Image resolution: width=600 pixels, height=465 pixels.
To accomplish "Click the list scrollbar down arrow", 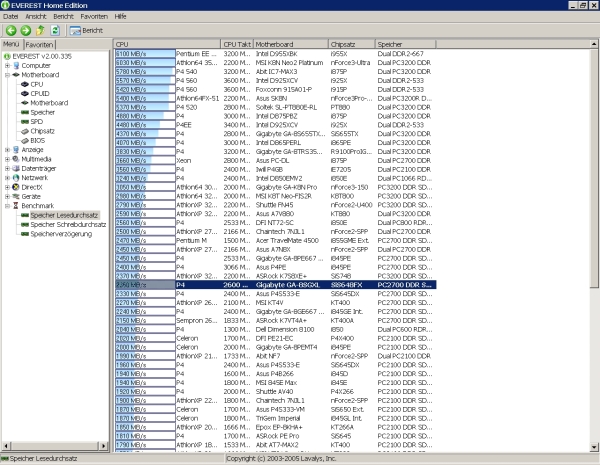I will pyautogui.click(x=594, y=447).
